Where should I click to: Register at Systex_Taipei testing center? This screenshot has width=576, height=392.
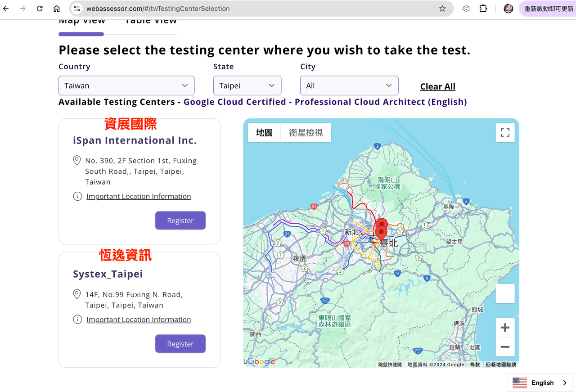click(x=180, y=344)
